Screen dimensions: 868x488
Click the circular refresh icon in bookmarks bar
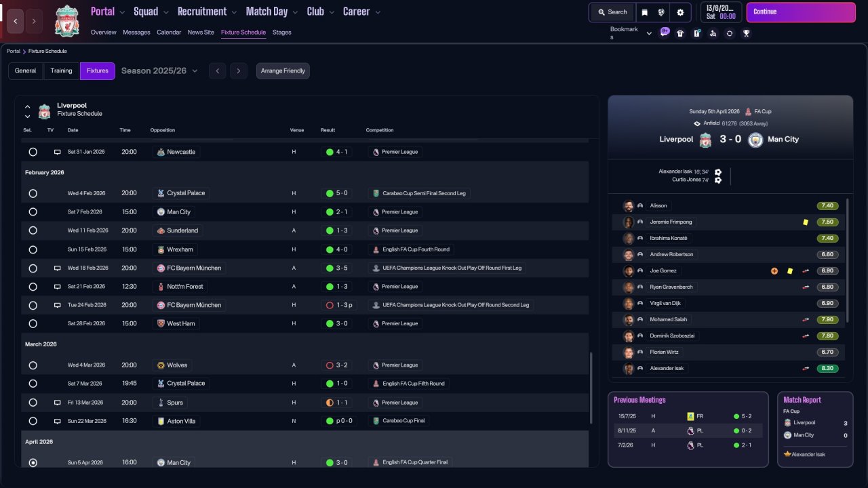click(730, 33)
